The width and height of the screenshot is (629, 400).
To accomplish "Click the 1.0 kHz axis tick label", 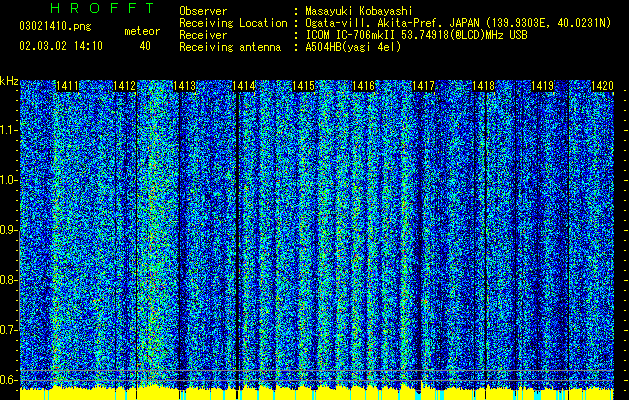I will coord(8,180).
